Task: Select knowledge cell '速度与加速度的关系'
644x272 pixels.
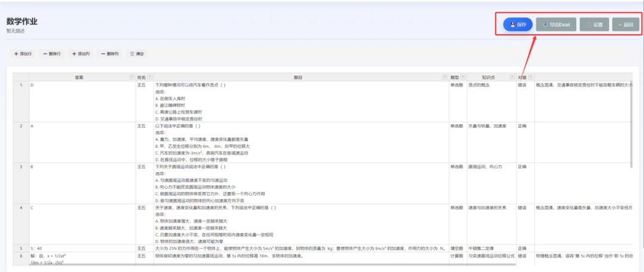Action: (x=491, y=224)
